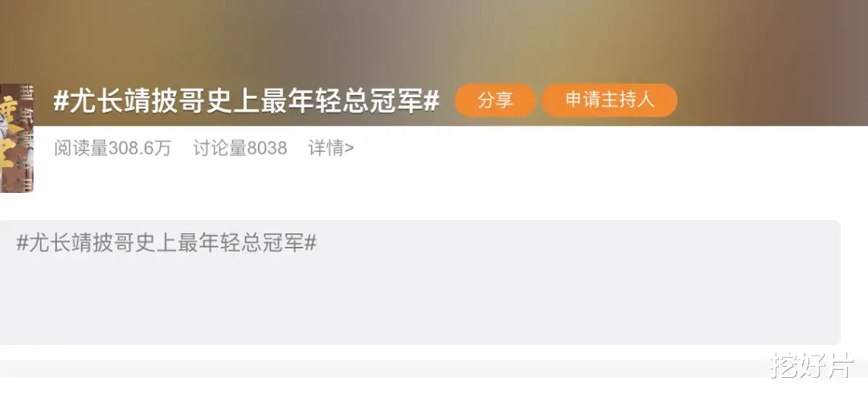
Task: Click the leading # symbol of the header title
Action: tap(60, 101)
